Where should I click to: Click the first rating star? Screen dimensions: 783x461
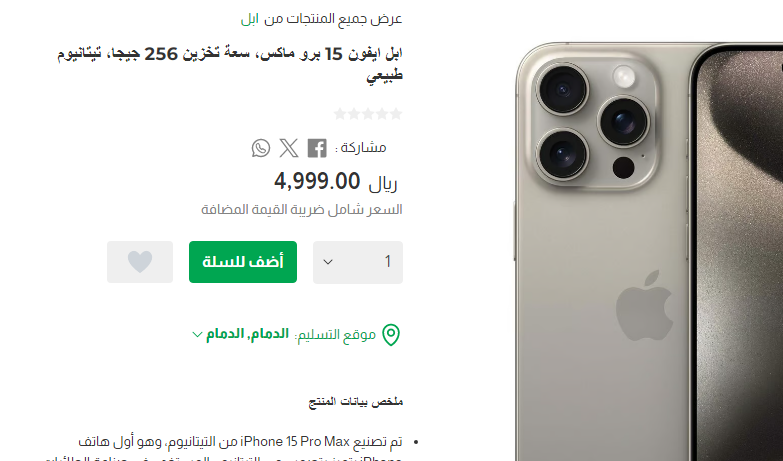point(396,114)
